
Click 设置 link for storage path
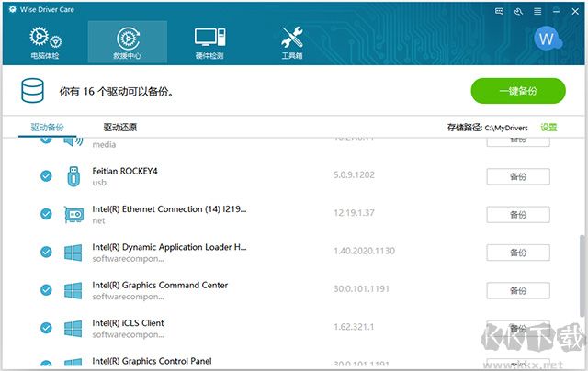548,128
